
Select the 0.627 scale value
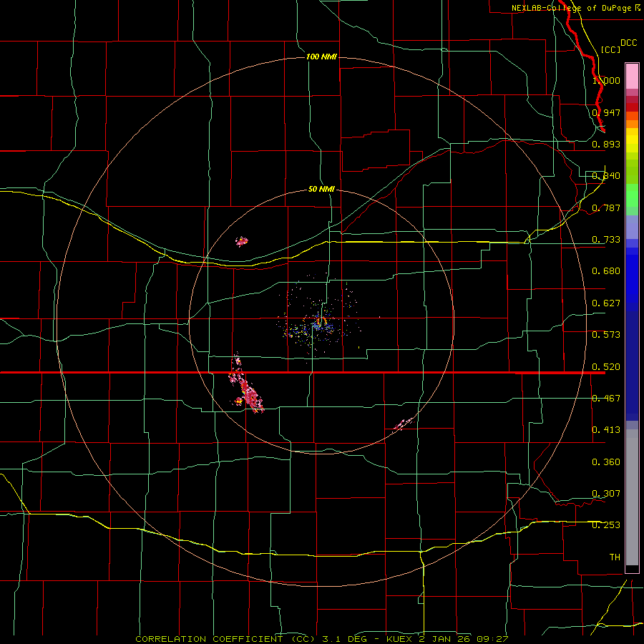pyautogui.click(x=606, y=303)
